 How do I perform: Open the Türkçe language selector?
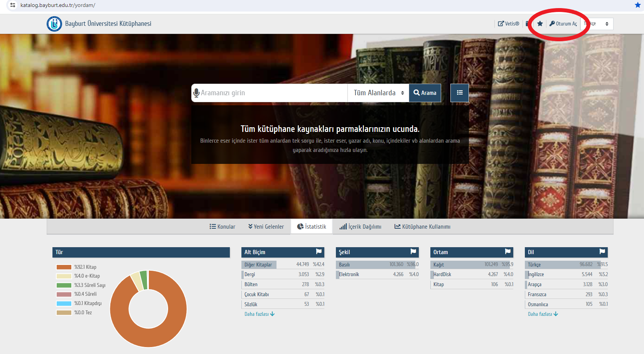click(x=597, y=24)
